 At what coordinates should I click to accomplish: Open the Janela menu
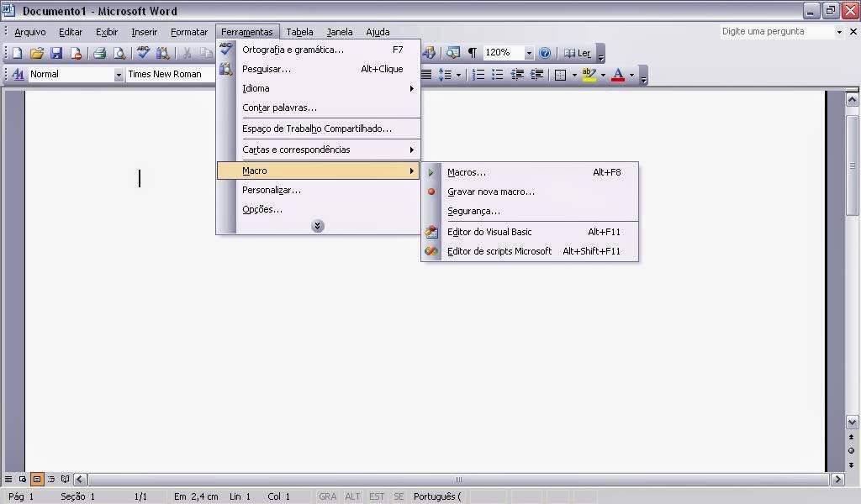[340, 32]
